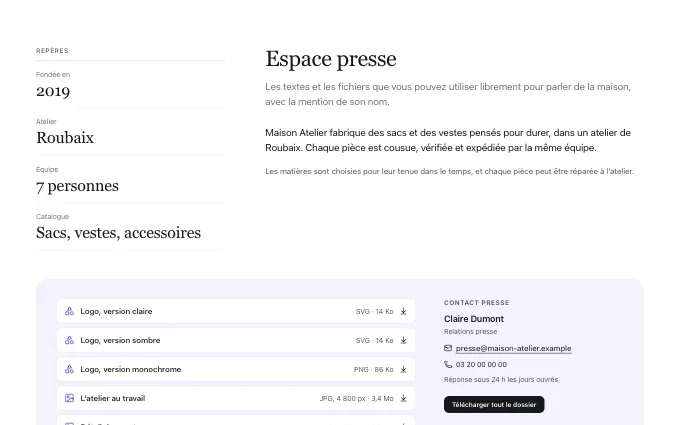Click the logo icon beside Logo, version sombre
Image resolution: width=680 pixels, height=425 pixels.
[x=69, y=340]
